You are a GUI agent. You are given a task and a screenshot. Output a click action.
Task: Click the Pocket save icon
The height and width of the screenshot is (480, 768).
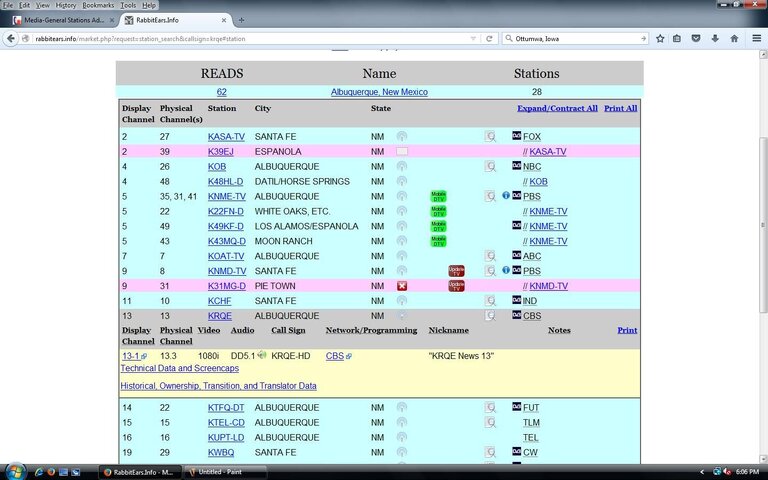pyautogui.click(x=696, y=38)
